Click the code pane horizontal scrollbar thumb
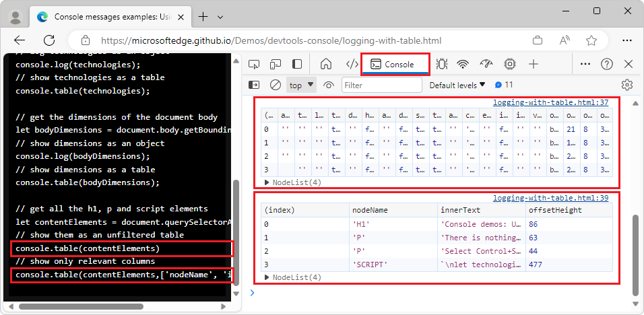644x315 pixels. coord(81,306)
